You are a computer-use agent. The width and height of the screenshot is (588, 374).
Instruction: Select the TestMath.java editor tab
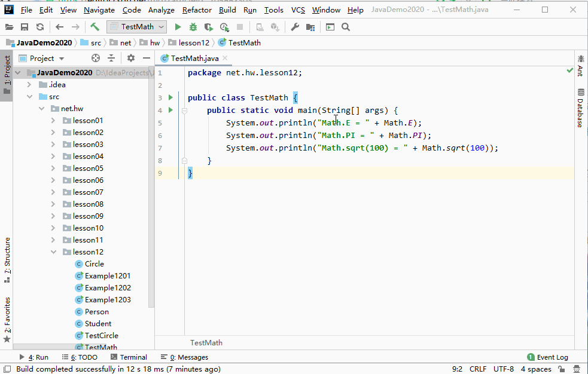tap(194, 59)
